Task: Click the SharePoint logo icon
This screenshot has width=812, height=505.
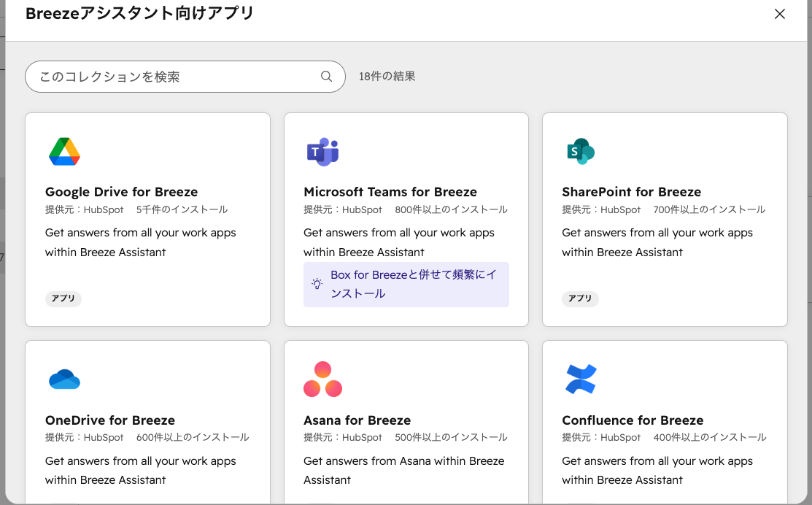Action: (x=581, y=151)
